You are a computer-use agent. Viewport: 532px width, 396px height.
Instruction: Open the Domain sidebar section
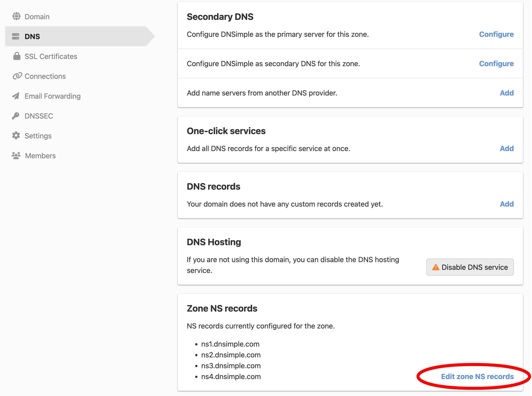(37, 16)
